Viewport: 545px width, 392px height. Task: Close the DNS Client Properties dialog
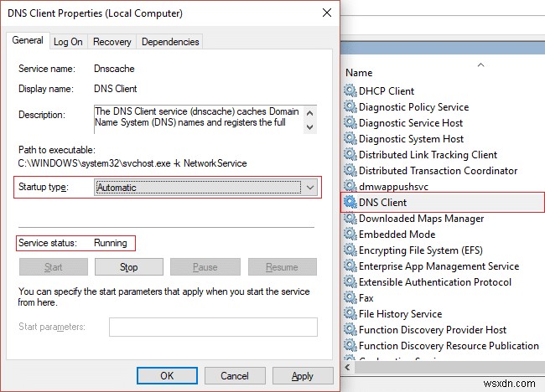[x=324, y=13]
